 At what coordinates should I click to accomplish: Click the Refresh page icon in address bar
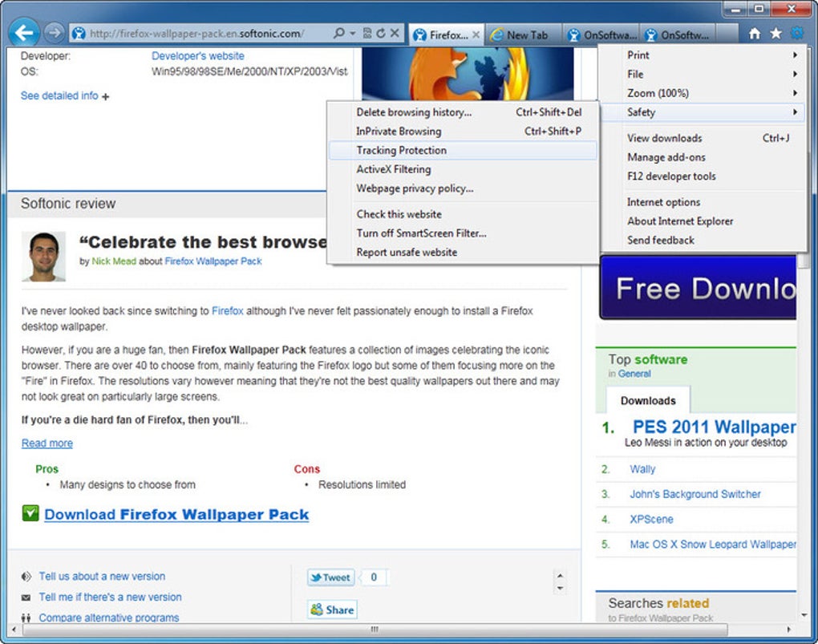click(x=381, y=34)
